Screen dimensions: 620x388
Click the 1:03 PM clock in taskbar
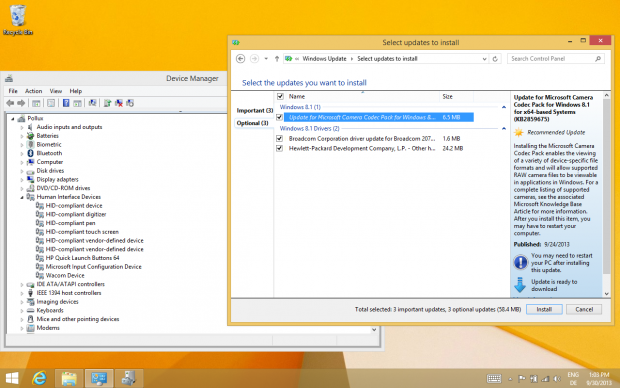(x=599, y=375)
